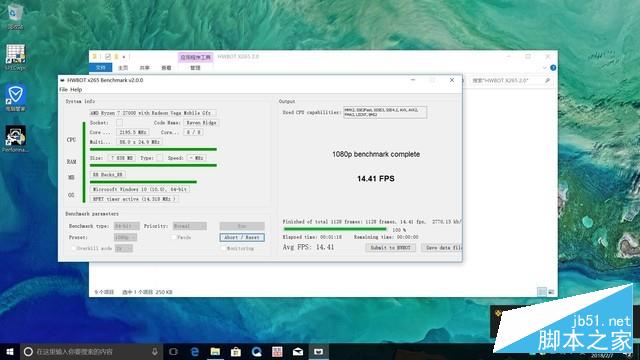
Task: Click the 1080p benchmark complete text
Action: coord(376,154)
